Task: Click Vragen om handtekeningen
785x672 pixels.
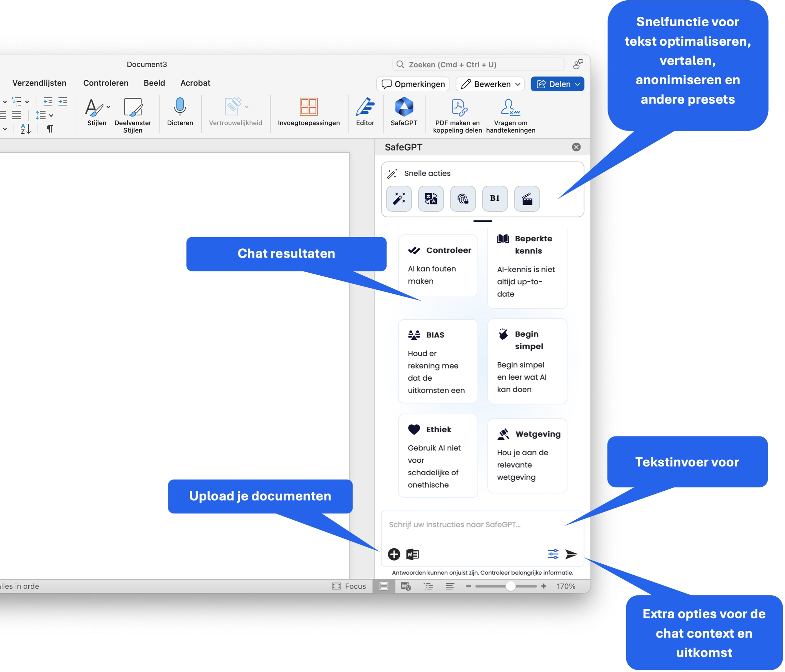Action: click(510, 116)
